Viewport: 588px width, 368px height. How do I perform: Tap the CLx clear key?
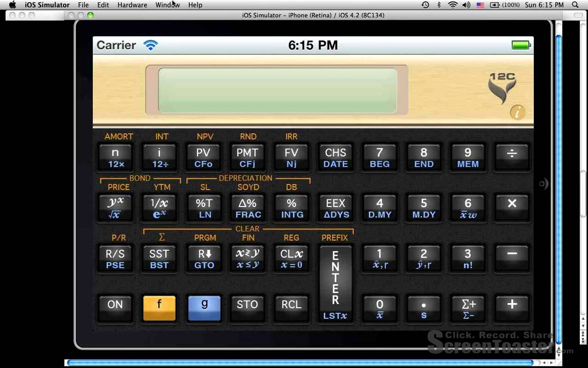point(291,259)
